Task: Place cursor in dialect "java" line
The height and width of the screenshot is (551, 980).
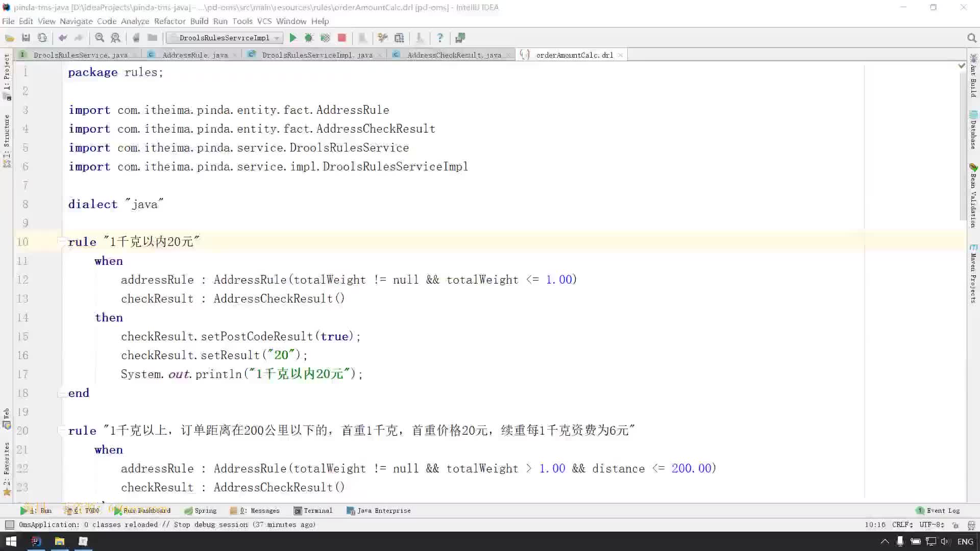Action: tap(116, 204)
